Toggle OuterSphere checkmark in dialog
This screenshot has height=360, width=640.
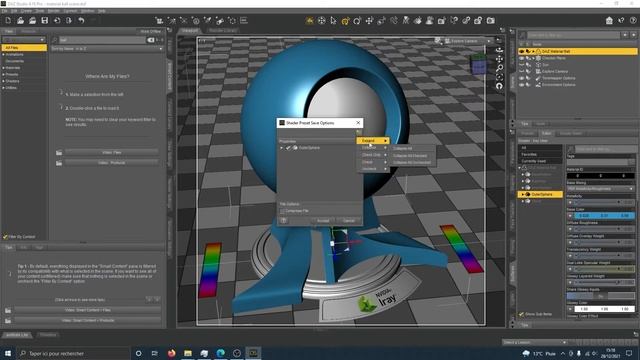pyautogui.click(x=288, y=148)
